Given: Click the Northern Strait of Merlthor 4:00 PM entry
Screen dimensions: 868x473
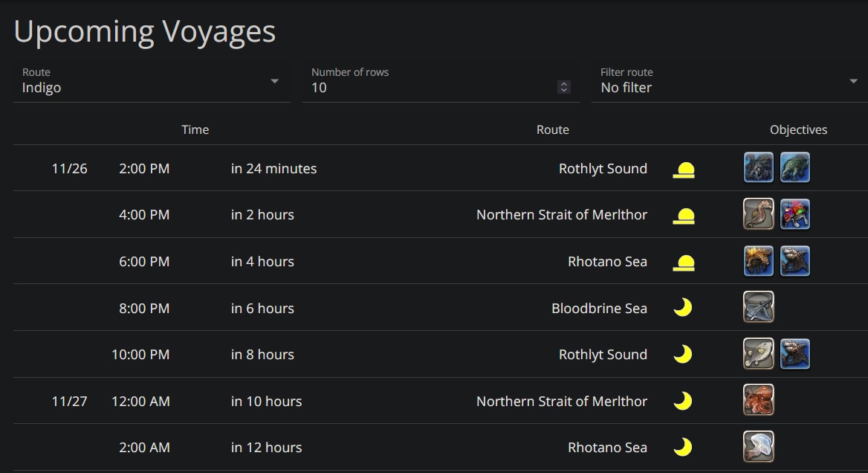Looking at the screenshot, I should point(562,215).
